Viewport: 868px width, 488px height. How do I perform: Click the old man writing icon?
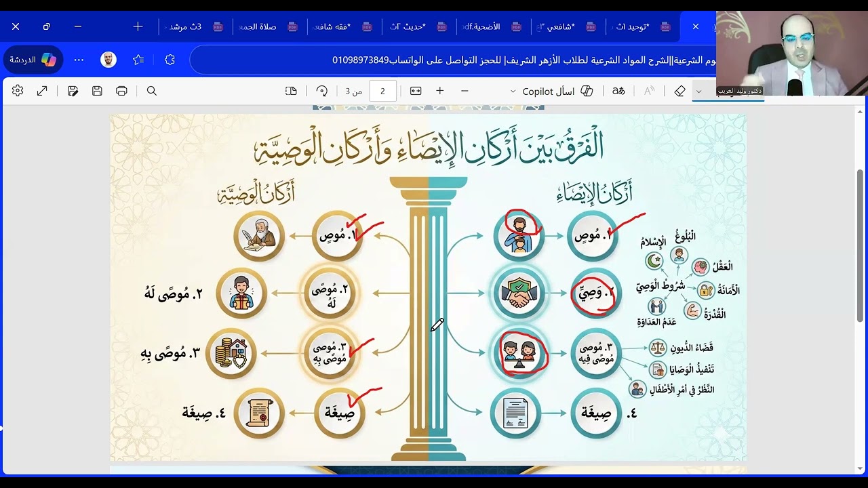click(x=260, y=235)
